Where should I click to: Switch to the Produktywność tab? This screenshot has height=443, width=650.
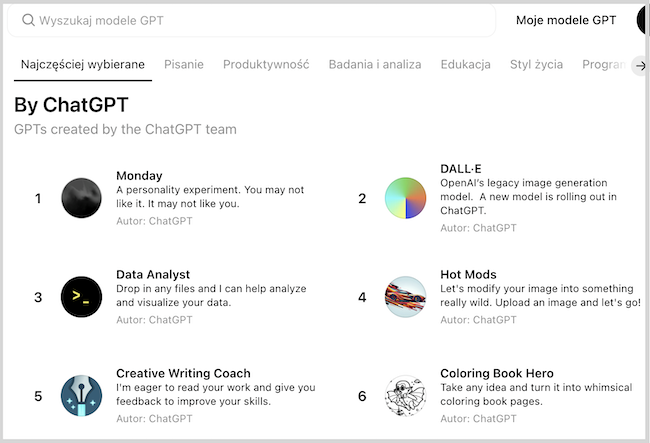(x=266, y=65)
